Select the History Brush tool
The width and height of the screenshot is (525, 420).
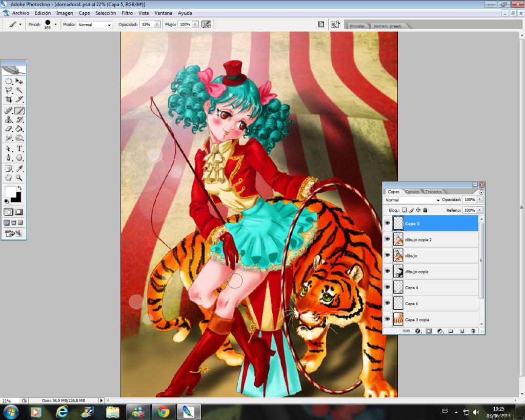19,119
